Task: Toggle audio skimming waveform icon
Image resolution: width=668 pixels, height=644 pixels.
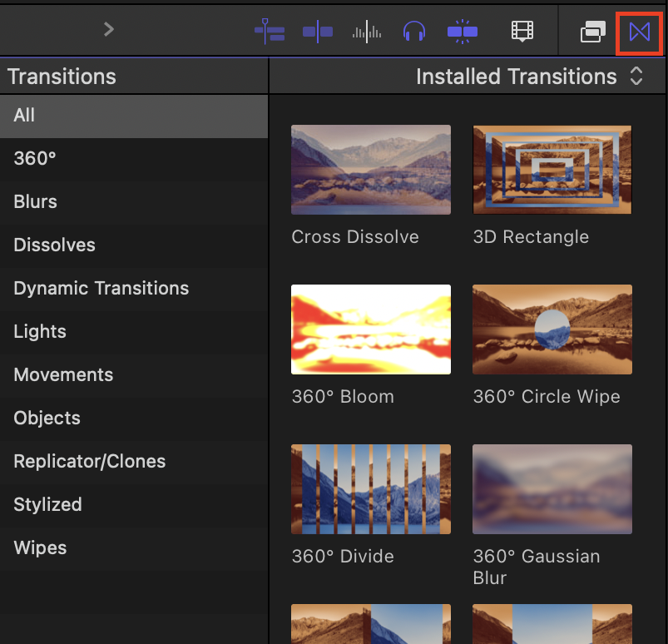Action: pos(367,32)
